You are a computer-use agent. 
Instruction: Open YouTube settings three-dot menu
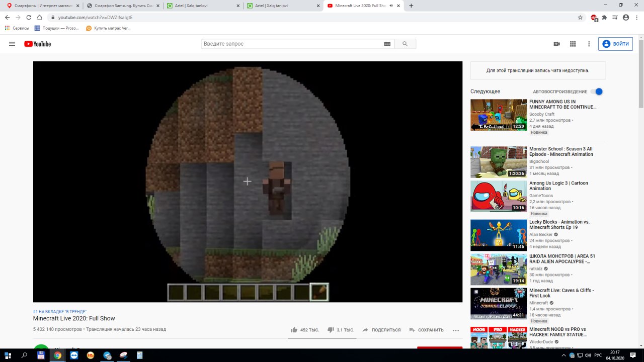589,44
